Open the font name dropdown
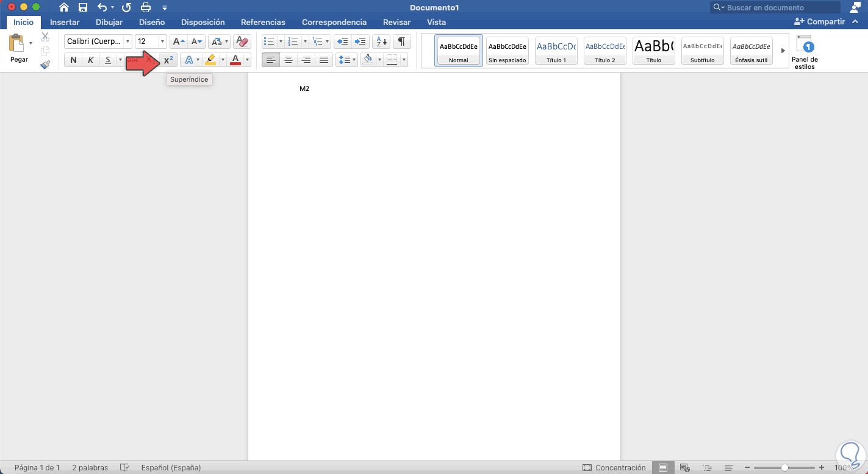 point(127,41)
